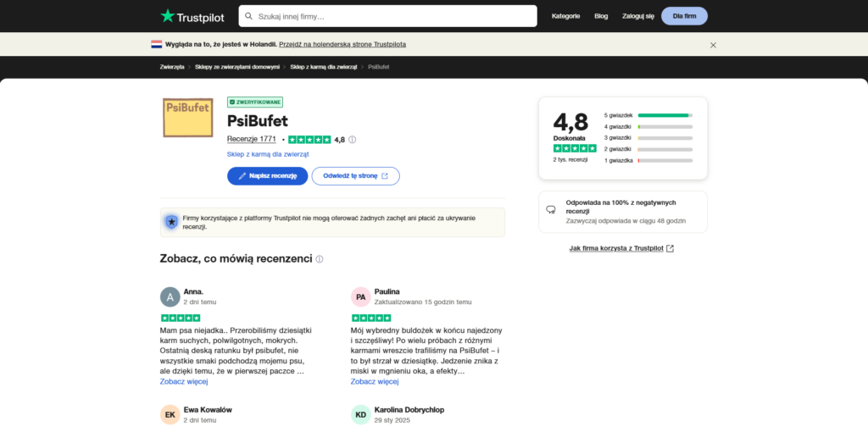Click the reply speech bubble icon

pyautogui.click(x=551, y=209)
